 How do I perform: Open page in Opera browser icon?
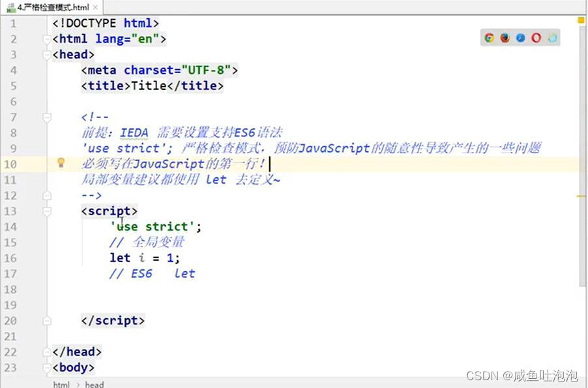[537, 38]
